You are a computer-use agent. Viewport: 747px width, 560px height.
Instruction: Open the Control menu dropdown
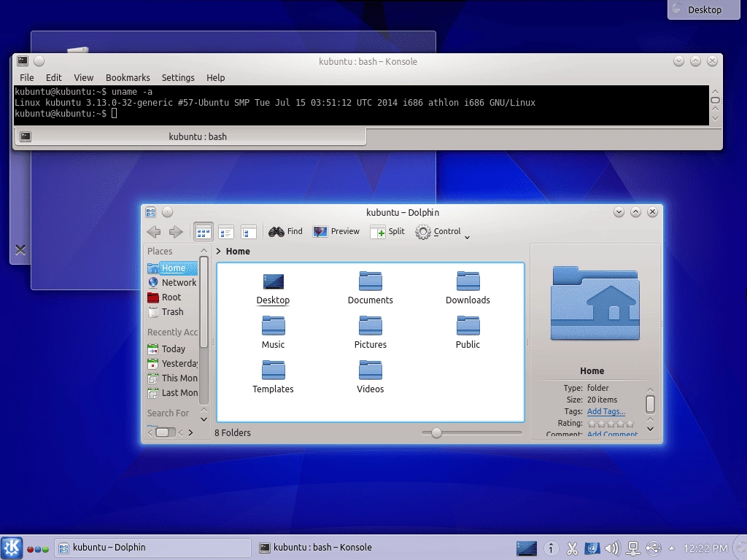click(x=442, y=232)
